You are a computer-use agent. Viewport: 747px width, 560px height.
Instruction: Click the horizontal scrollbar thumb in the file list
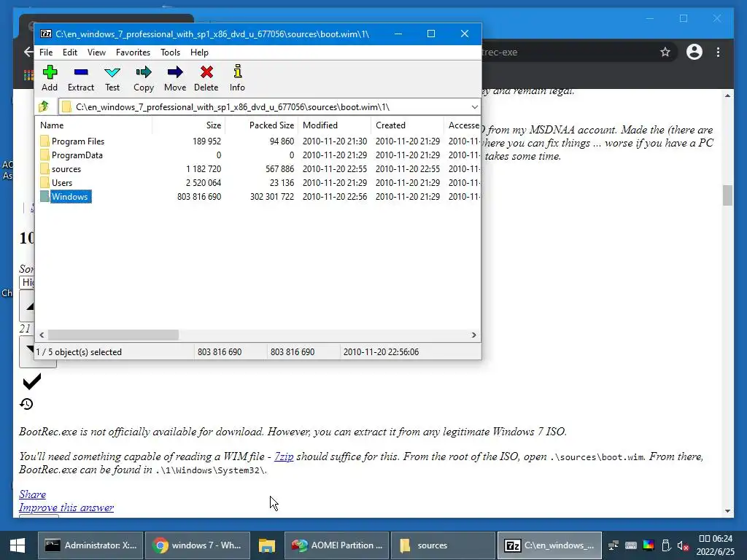tap(113, 335)
